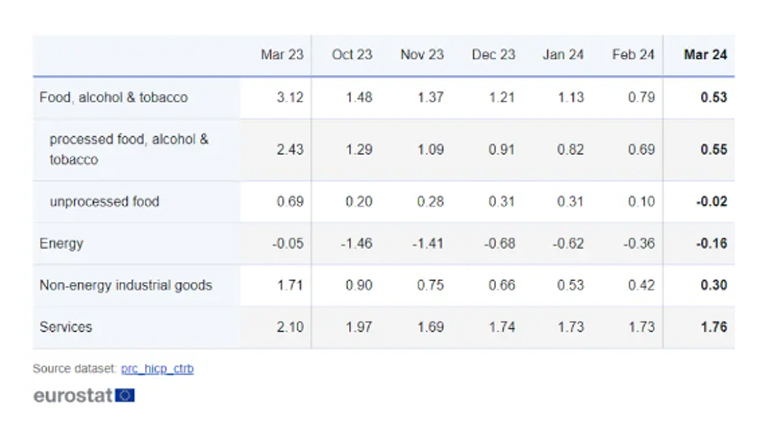
Task: Select the Non-energy industrial goods row label
Action: coord(125,285)
